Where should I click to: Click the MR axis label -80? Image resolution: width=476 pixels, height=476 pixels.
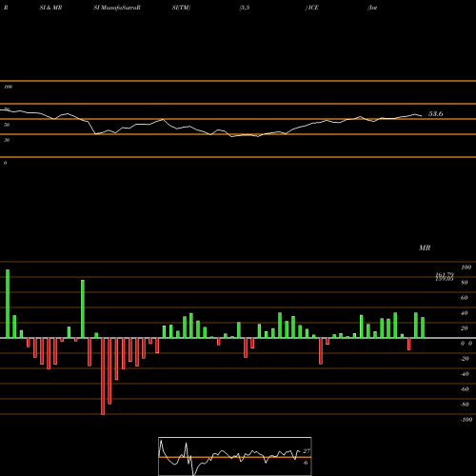(465, 405)
